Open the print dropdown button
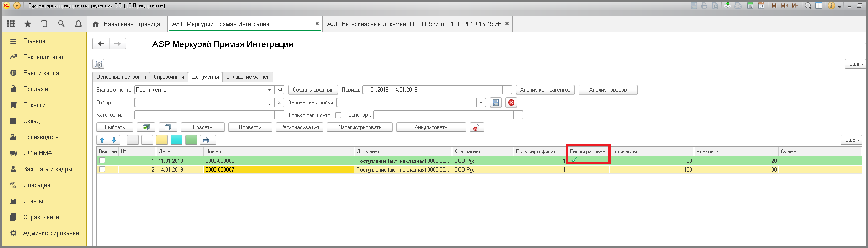Viewport: 868px width, 248px height. pyautogui.click(x=208, y=140)
